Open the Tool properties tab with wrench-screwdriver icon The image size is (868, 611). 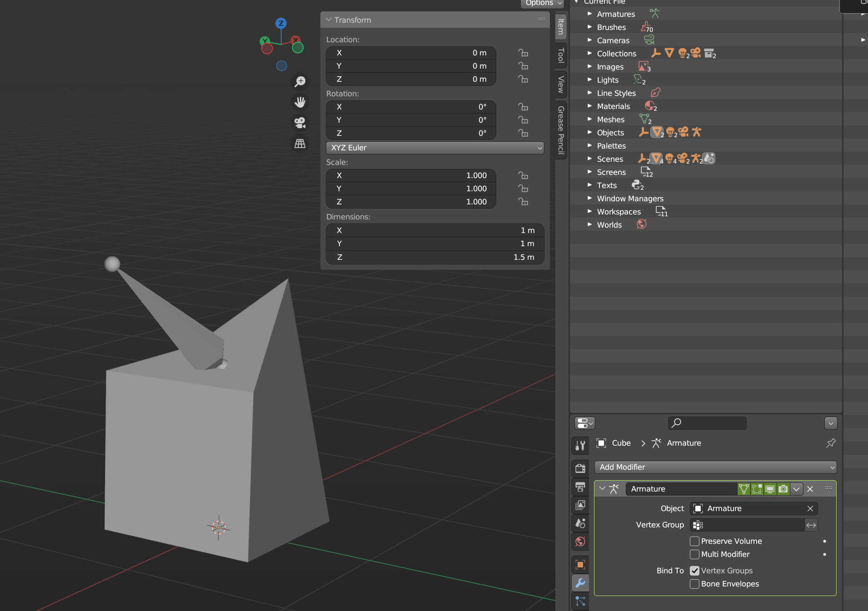click(580, 446)
